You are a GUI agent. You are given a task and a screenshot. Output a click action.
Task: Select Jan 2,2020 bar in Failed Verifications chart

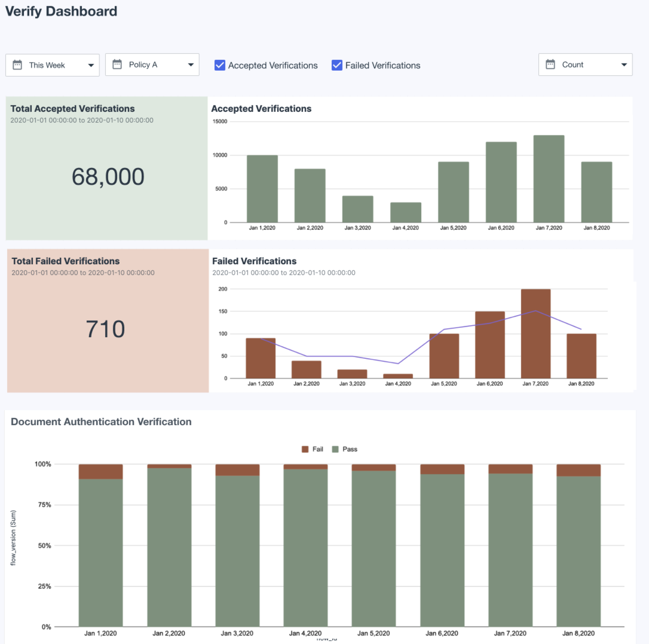click(x=306, y=370)
